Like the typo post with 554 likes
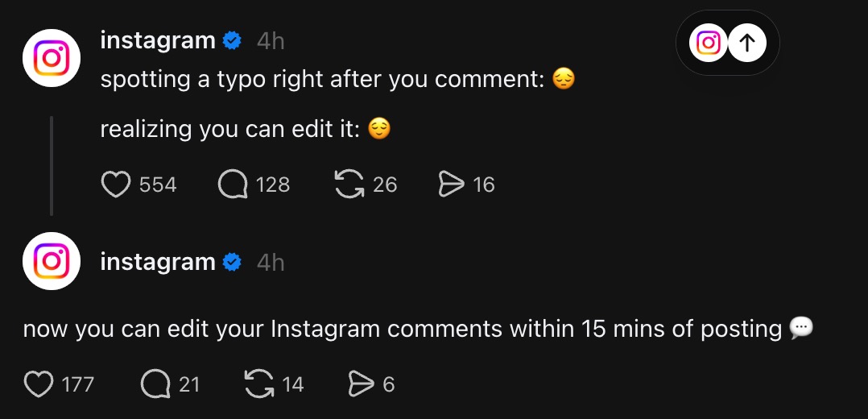 pos(116,185)
